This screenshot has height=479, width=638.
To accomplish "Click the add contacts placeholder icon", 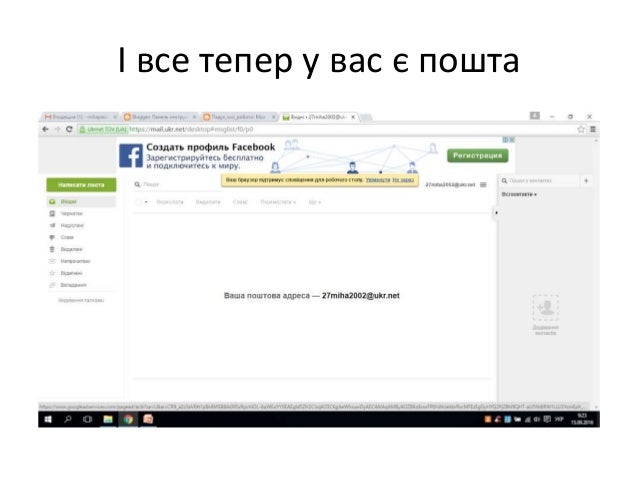I will (545, 308).
